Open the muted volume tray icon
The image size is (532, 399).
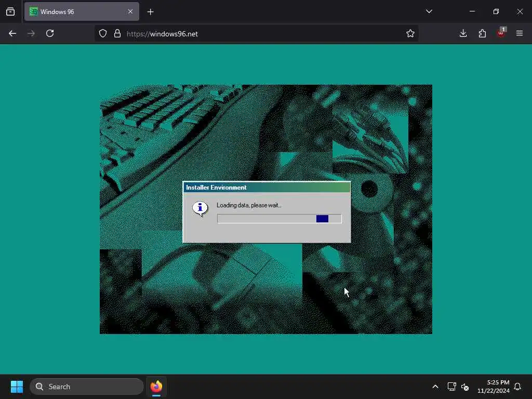point(465,387)
